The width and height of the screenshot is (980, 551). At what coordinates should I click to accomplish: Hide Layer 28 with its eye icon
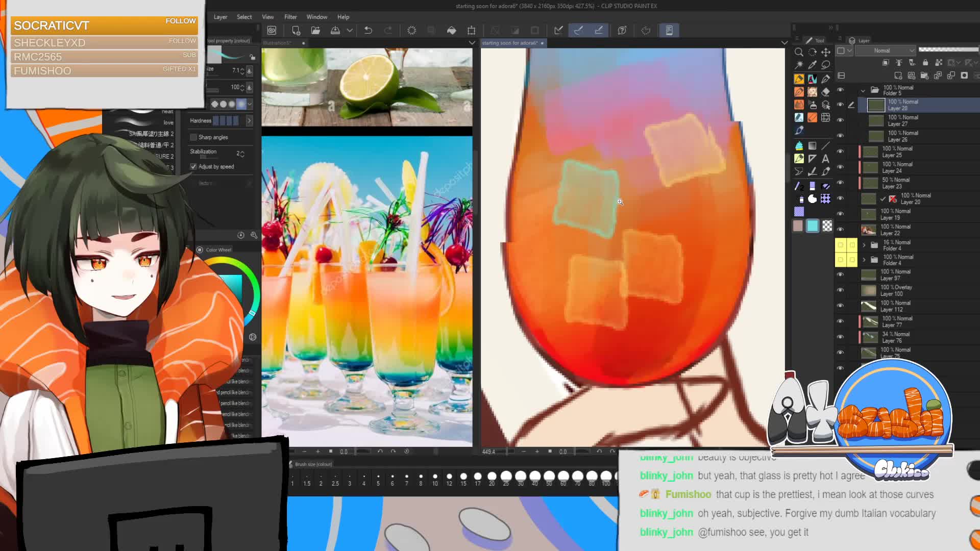pyautogui.click(x=840, y=105)
